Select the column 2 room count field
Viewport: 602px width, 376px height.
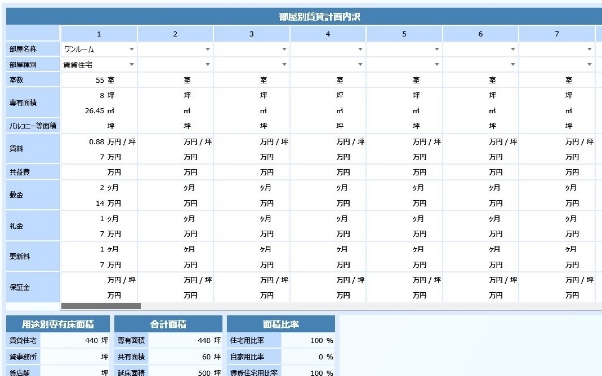161,80
